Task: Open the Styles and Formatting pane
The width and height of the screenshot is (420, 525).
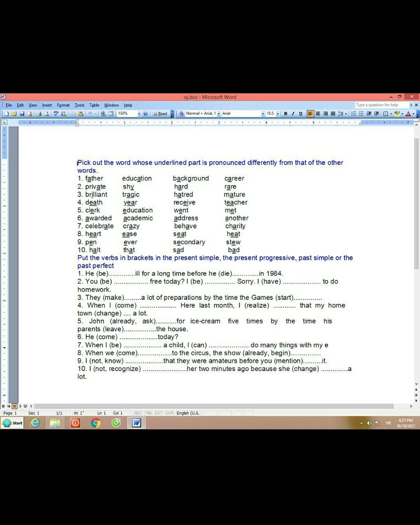Action: click(x=181, y=114)
